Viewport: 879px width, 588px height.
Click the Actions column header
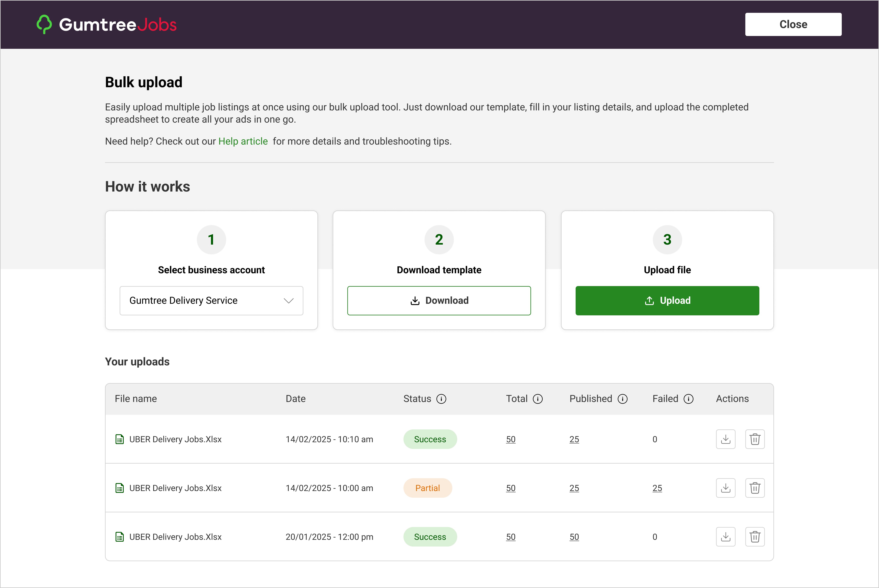732,399
